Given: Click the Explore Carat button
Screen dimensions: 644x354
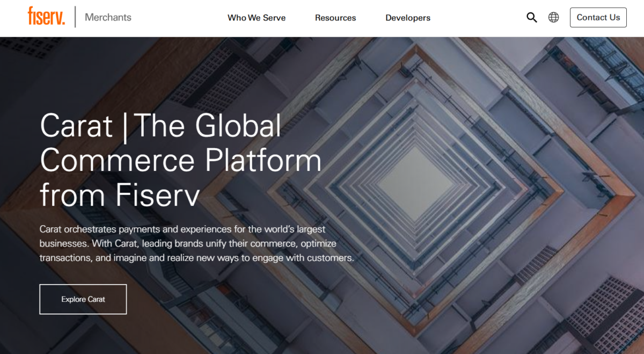Looking at the screenshot, I should pos(83,299).
